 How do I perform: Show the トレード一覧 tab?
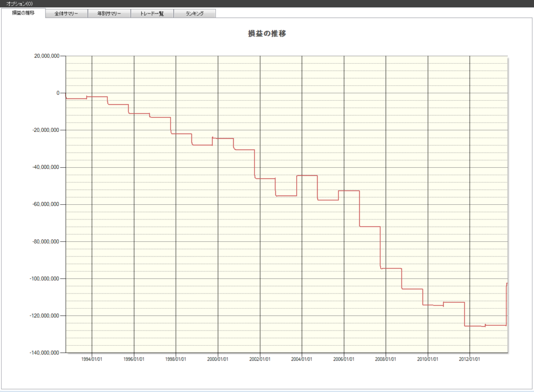(x=152, y=14)
